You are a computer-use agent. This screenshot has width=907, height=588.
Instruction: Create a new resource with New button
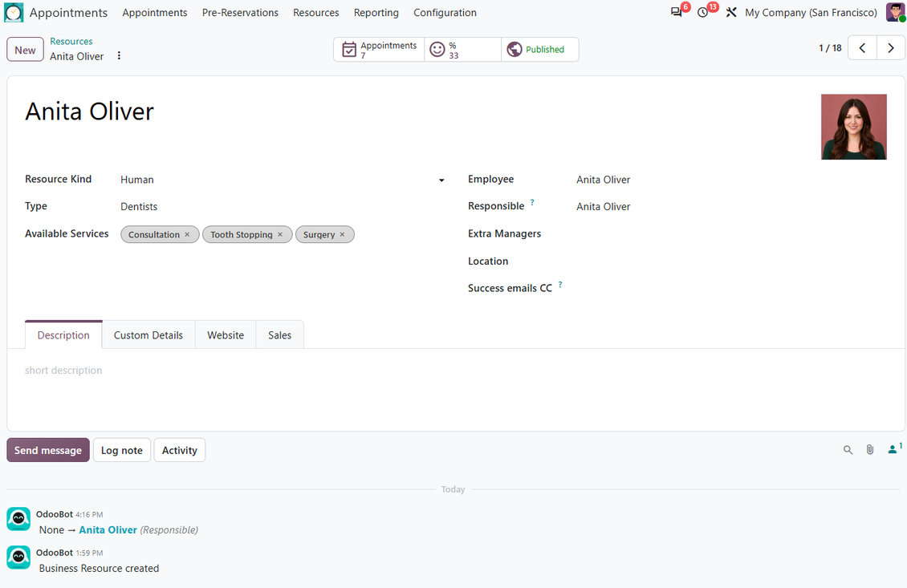25,50
